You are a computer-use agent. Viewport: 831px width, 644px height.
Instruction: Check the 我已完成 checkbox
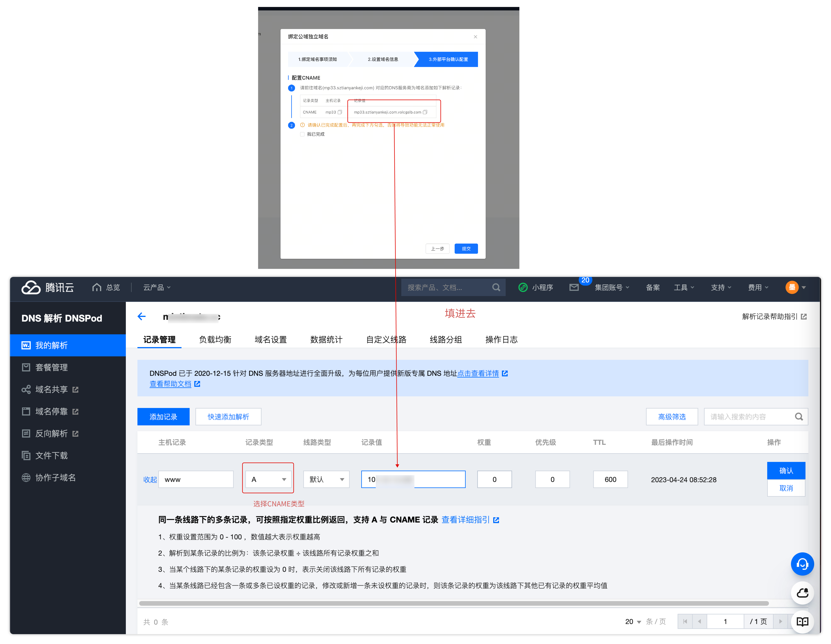coord(302,134)
